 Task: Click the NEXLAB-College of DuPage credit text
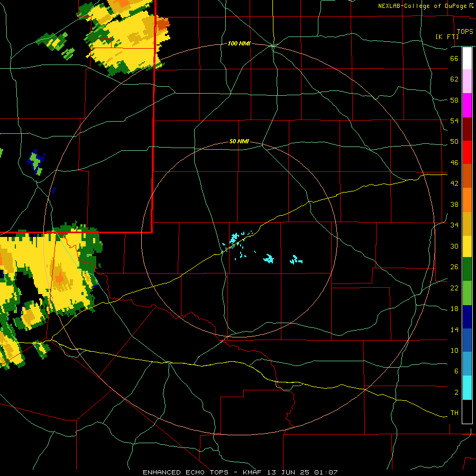click(x=422, y=6)
